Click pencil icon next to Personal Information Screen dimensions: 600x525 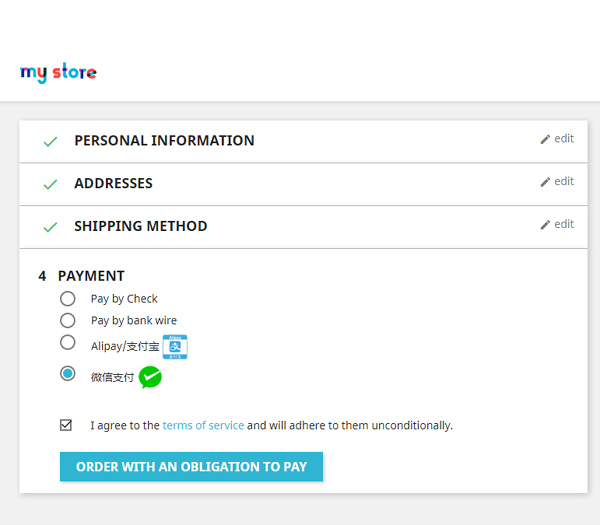[x=545, y=139]
